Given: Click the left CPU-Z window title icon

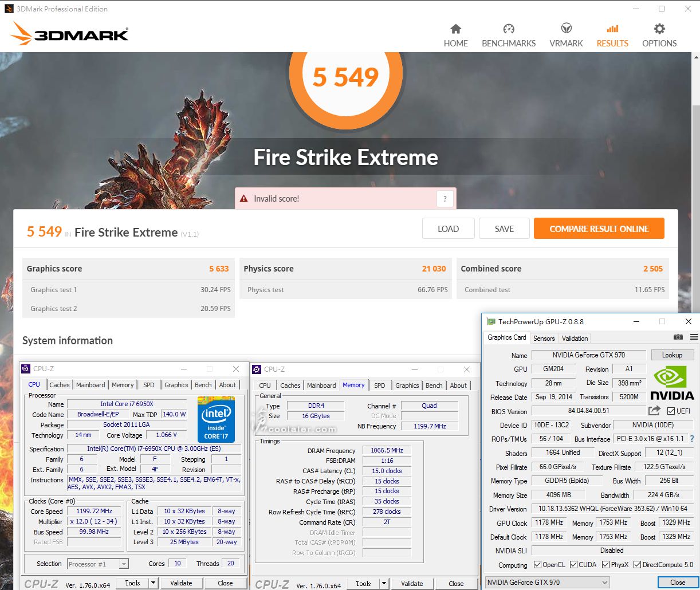Looking at the screenshot, I should point(26,369).
